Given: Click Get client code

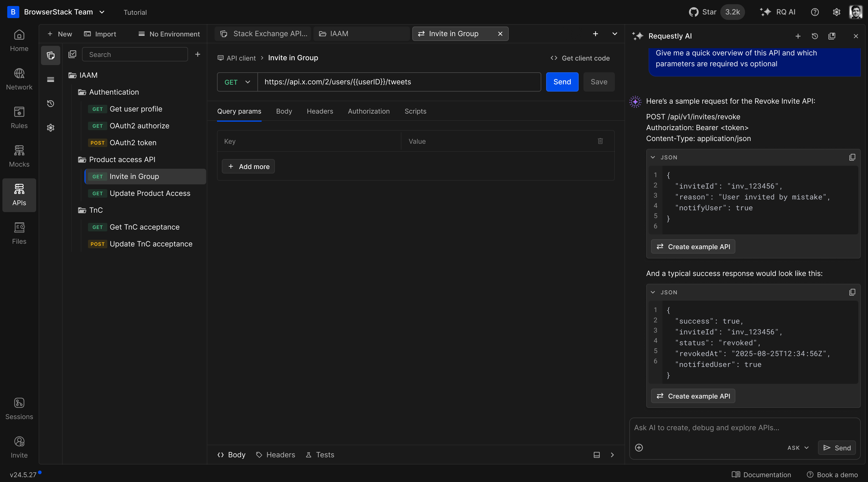Looking at the screenshot, I should pos(580,58).
